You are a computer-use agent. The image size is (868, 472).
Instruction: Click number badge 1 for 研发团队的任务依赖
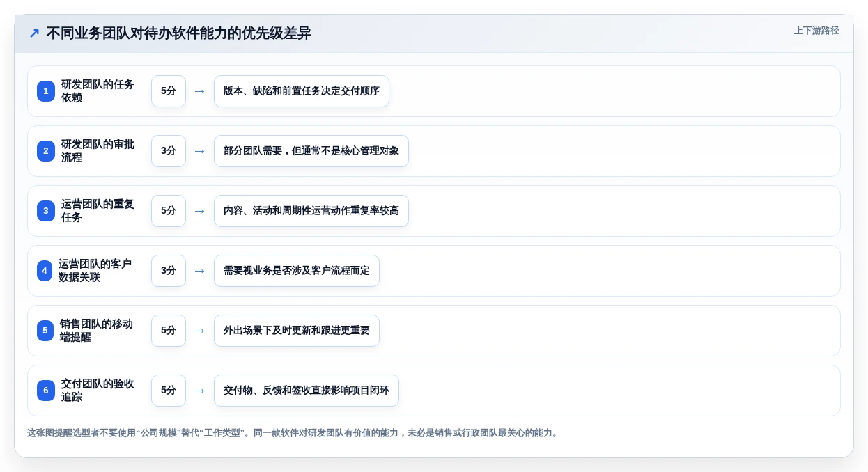pos(46,91)
